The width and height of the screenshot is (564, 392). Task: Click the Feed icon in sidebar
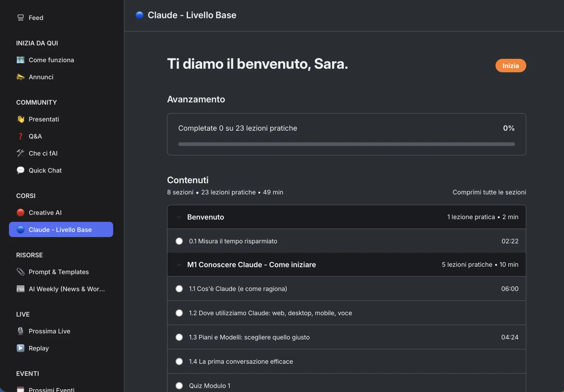tap(20, 18)
